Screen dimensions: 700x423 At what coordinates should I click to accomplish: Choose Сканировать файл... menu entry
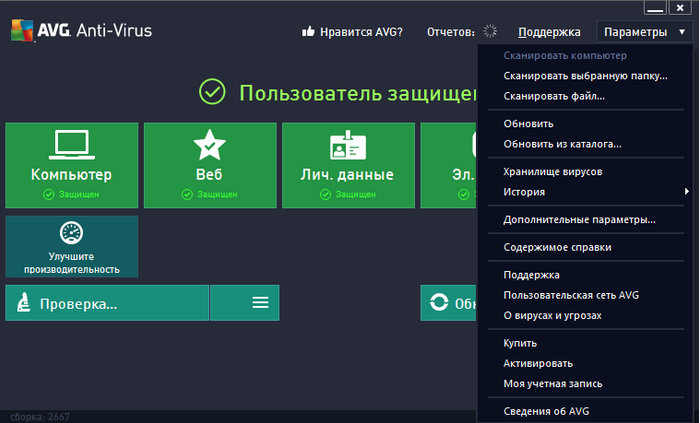pyautogui.click(x=554, y=96)
